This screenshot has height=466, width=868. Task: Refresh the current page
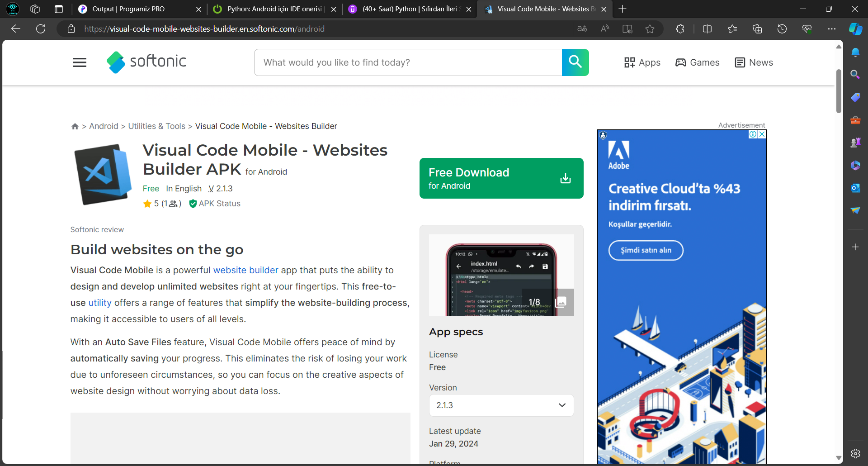pyautogui.click(x=41, y=29)
